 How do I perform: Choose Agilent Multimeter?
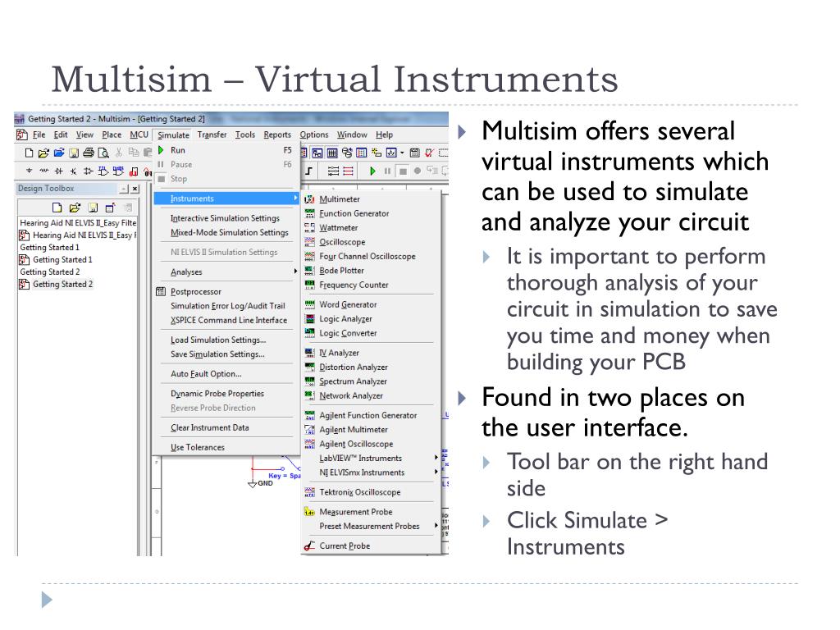coord(371,430)
